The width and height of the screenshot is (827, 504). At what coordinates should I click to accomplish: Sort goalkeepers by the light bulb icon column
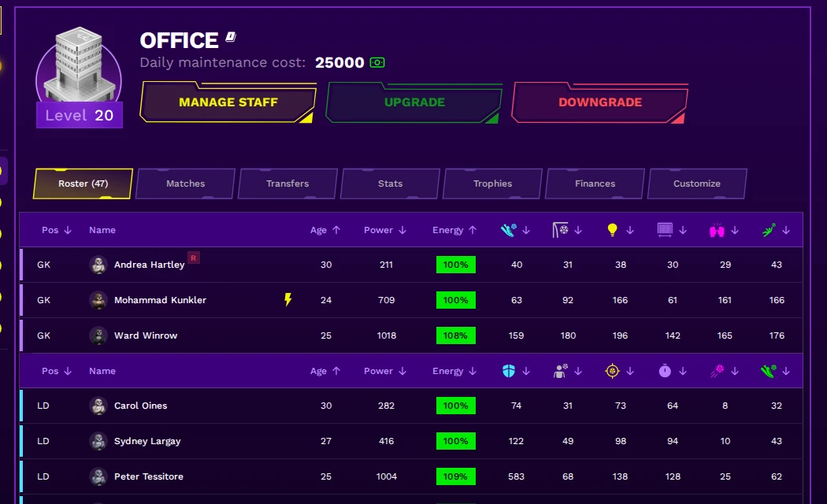(620, 230)
